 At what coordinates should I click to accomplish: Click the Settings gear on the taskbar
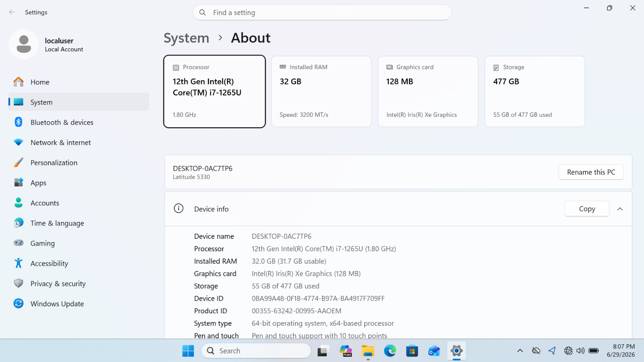[456, 351]
